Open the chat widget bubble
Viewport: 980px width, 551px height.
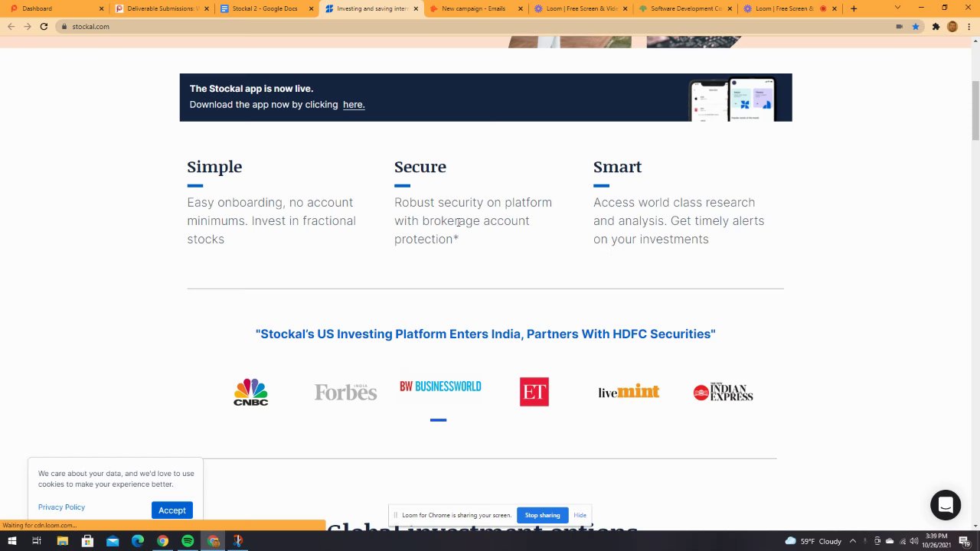pos(946,505)
